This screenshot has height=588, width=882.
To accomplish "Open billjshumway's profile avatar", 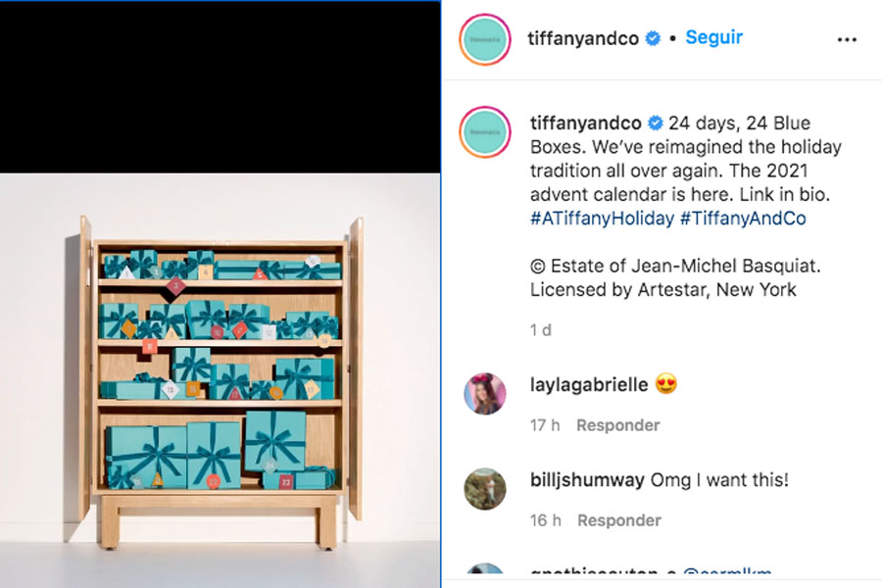I will tap(485, 488).
